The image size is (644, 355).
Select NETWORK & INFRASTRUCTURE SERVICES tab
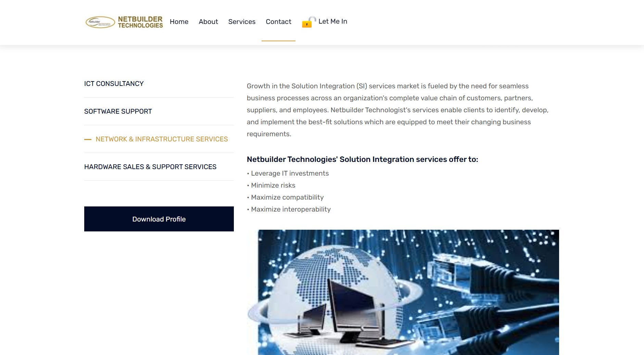point(161,139)
